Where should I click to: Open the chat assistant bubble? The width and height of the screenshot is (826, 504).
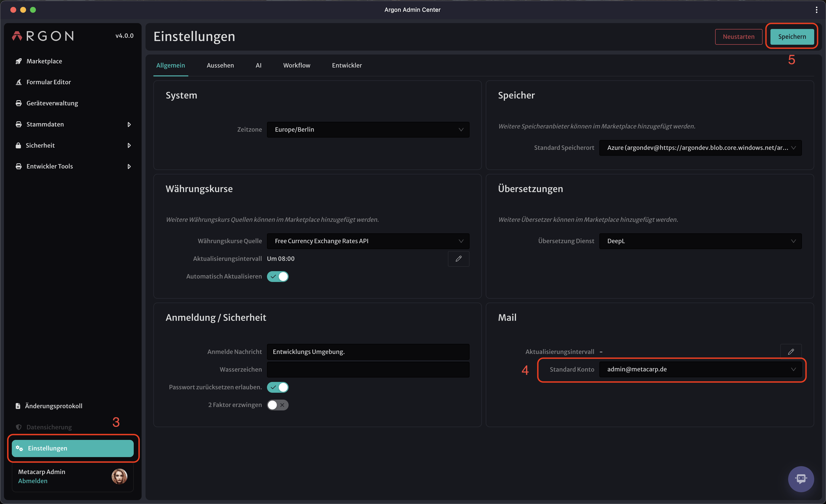click(801, 479)
